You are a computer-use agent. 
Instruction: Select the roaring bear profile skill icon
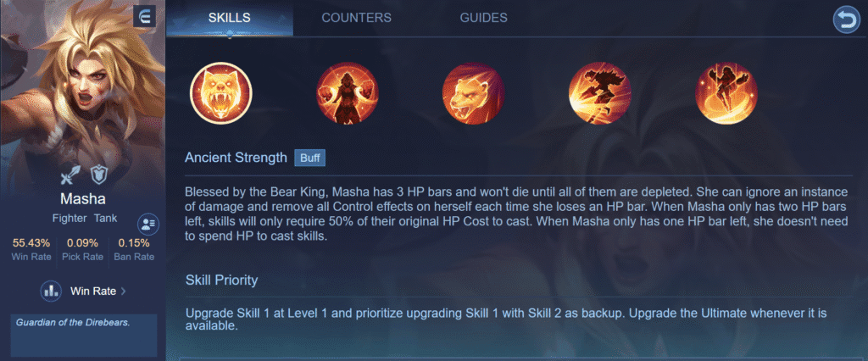coord(473,92)
